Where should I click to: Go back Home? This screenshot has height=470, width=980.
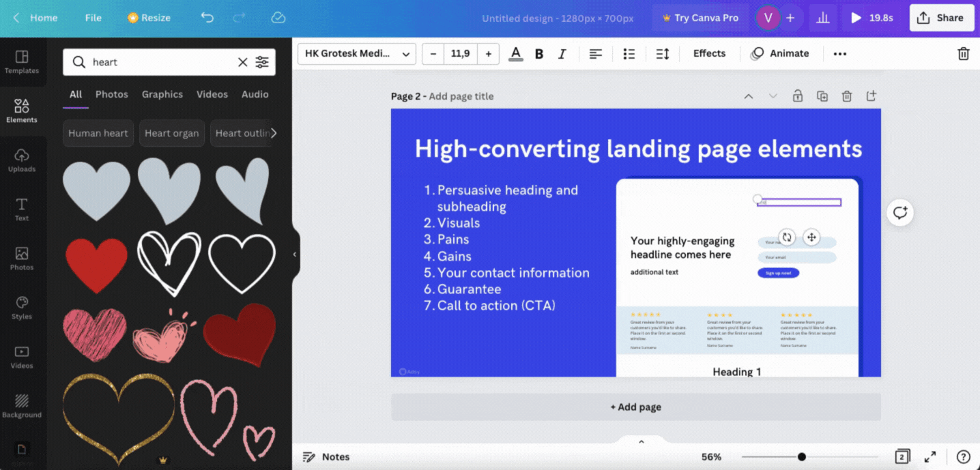[35, 18]
